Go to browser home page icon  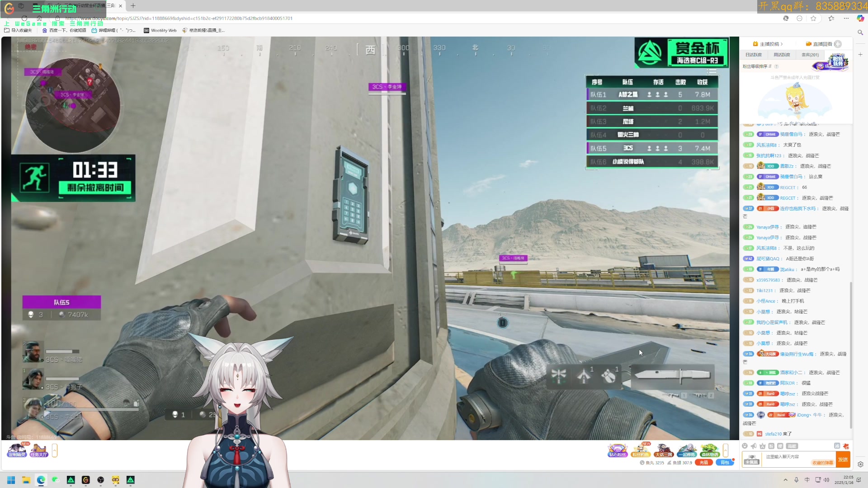point(39,18)
